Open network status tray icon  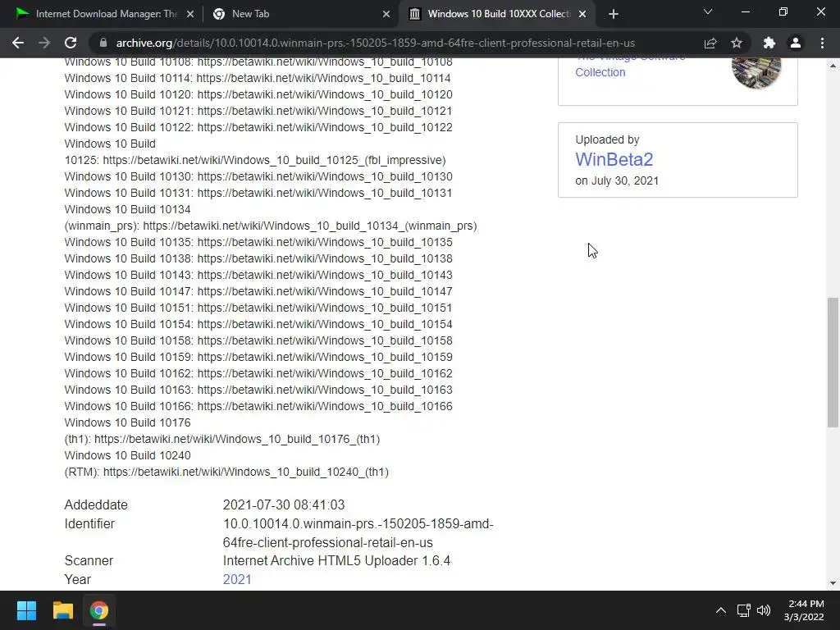tap(743, 610)
